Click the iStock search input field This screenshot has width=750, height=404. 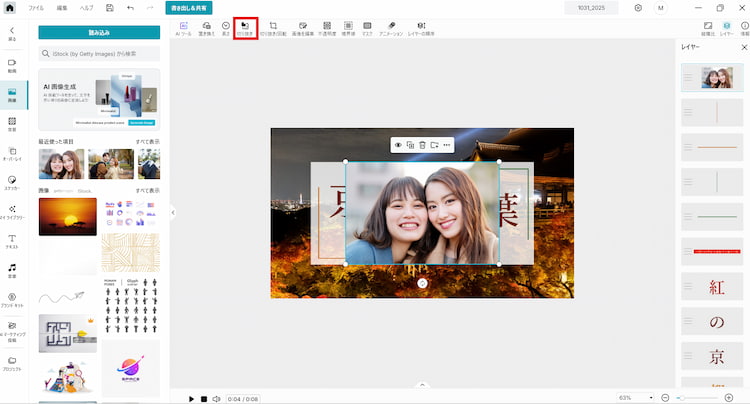tap(99, 53)
